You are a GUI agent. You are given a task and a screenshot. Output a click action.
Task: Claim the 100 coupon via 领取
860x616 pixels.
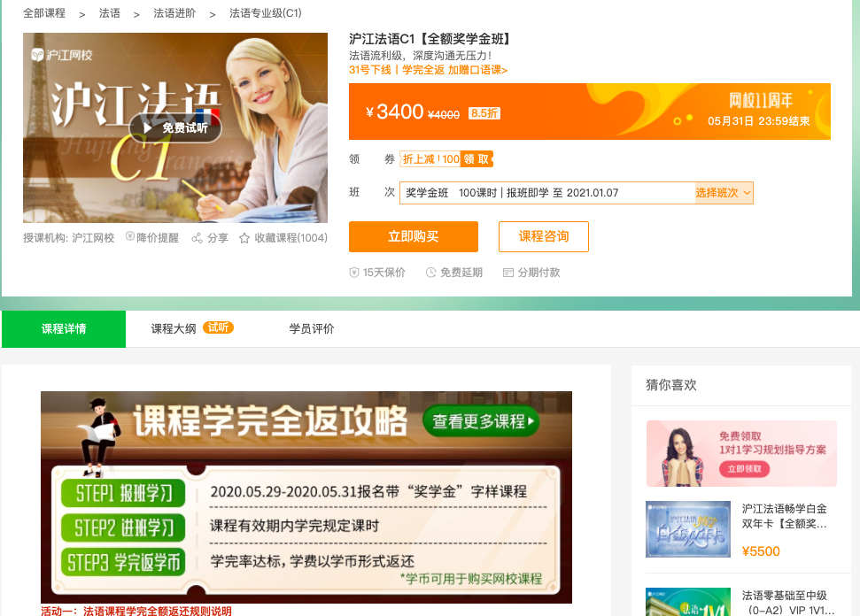coord(476,159)
